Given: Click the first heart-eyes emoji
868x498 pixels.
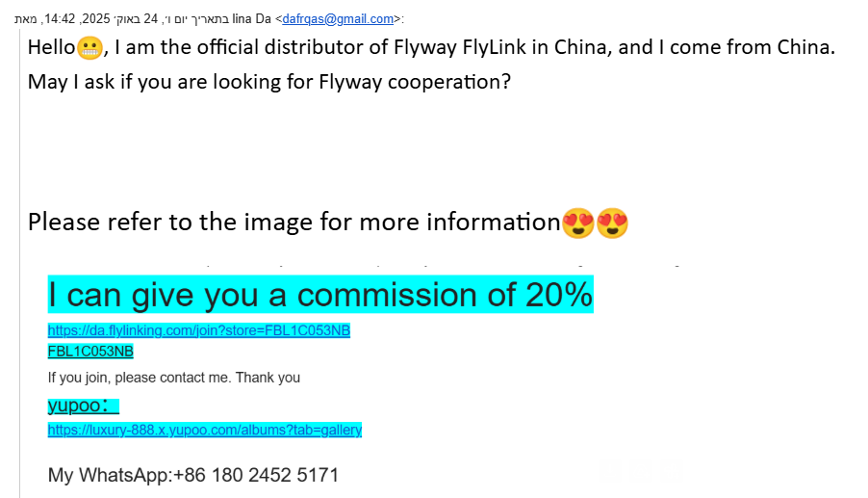Looking at the screenshot, I should point(577,223).
